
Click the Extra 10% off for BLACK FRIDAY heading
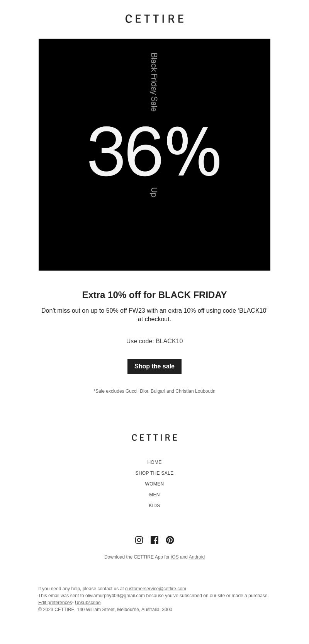154,295
